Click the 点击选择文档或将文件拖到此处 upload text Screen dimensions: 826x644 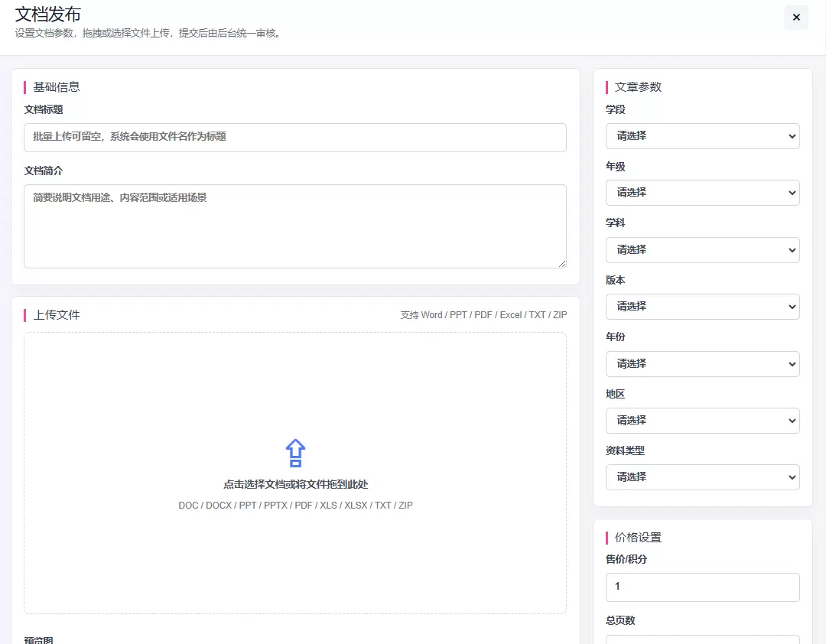point(295,484)
